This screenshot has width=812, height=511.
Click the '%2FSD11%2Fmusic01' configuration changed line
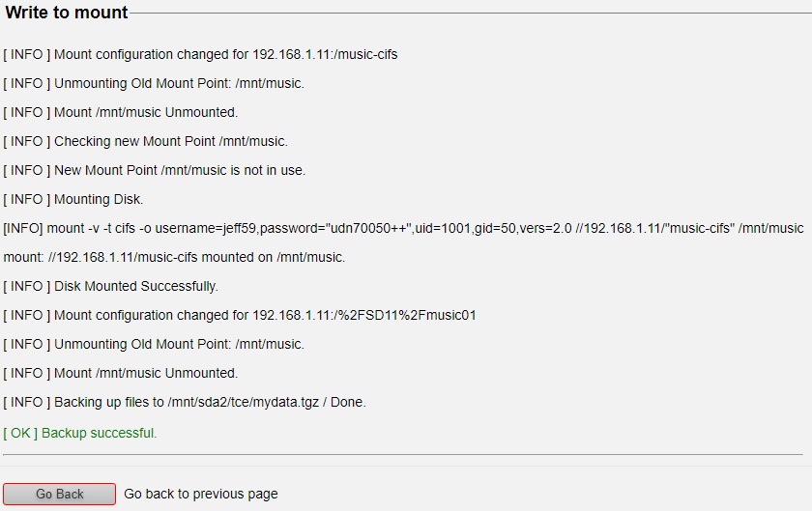click(x=240, y=315)
